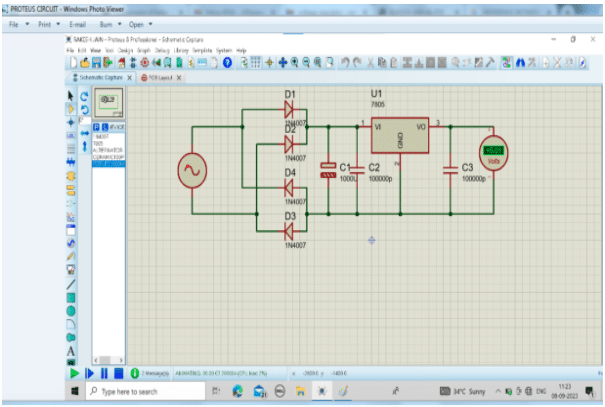
Task: Toggle the grid display icon
Action: click(254, 62)
